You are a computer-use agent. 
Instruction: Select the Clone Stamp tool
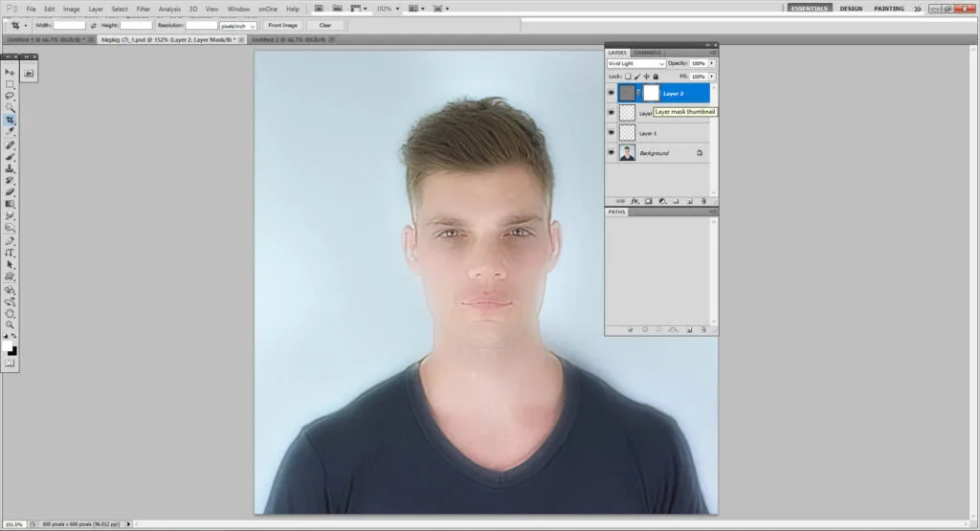(10, 168)
